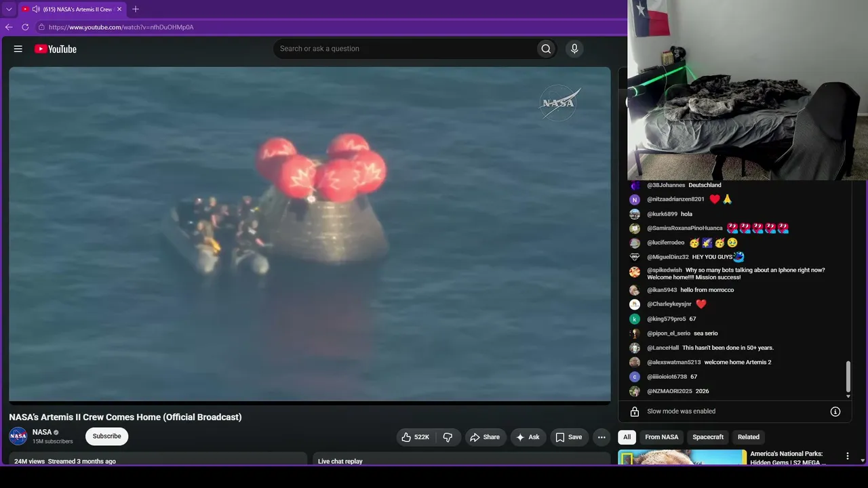868x488 pixels.
Task: Open more actions three-dot menu under video
Action: tap(601, 437)
